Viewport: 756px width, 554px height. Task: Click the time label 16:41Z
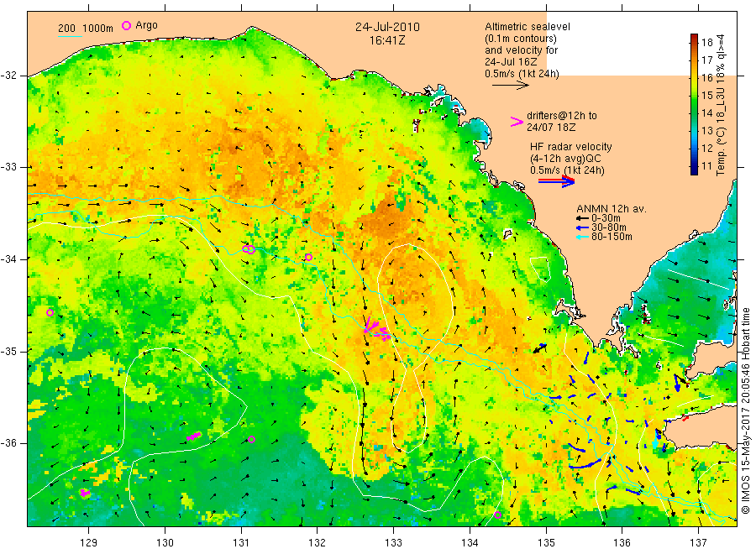[387, 41]
